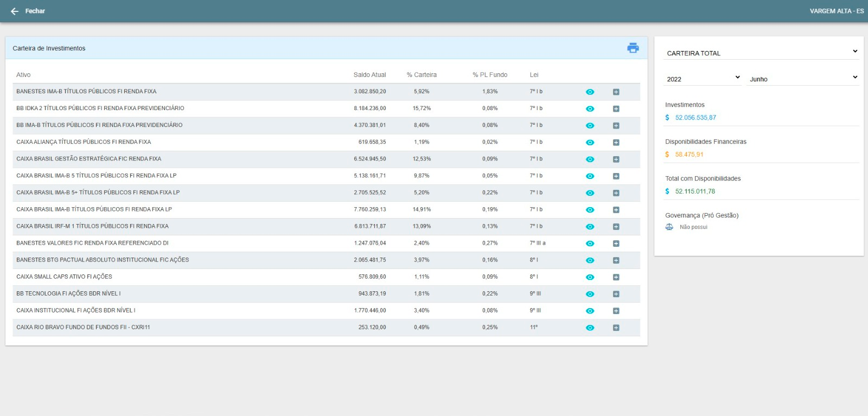868x416 pixels.
Task: Click plus icon for CAIXA BRASIL IMA-B TÍTULOS PÚBLICOS LP
Action: tap(616, 209)
